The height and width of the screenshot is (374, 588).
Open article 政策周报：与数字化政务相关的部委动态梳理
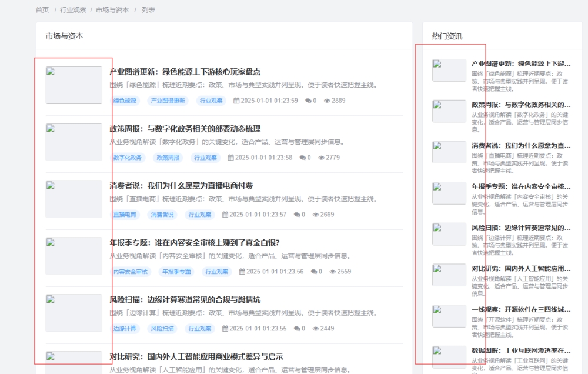(185, 129)
